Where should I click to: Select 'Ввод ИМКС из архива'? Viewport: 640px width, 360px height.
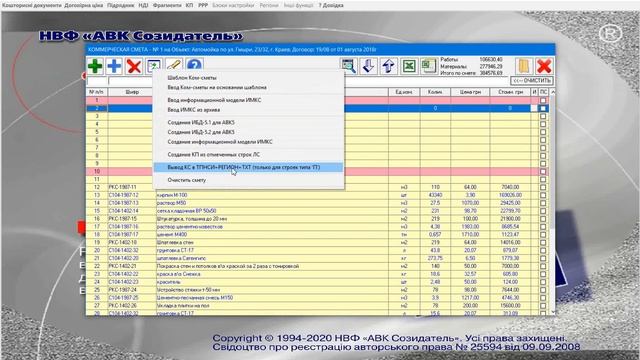coord(193,110)
